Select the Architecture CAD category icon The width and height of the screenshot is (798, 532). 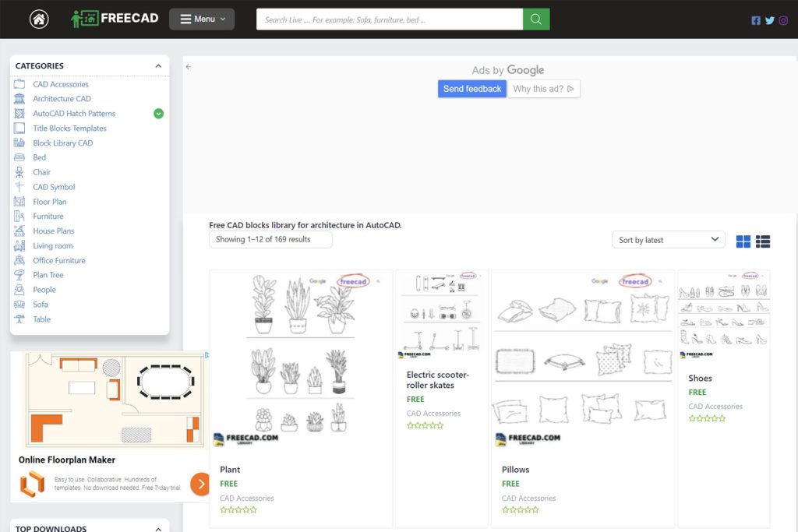pos(19,99)
